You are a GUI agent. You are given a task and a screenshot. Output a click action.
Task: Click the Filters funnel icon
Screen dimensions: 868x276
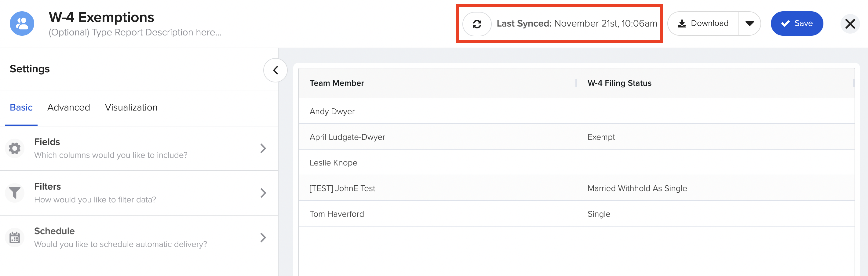point(14,193)
